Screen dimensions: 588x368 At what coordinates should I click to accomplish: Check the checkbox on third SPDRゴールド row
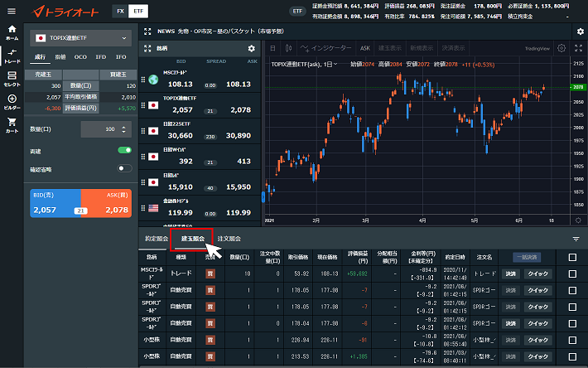[572, 323]
